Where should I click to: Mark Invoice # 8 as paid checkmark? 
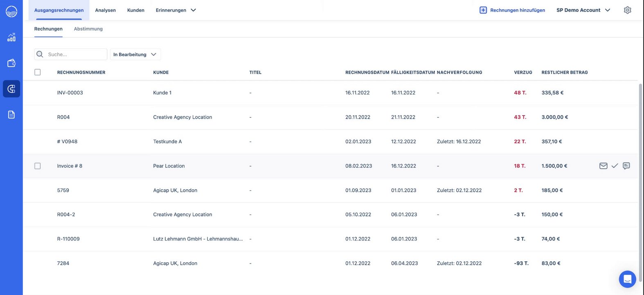point(615,166)
